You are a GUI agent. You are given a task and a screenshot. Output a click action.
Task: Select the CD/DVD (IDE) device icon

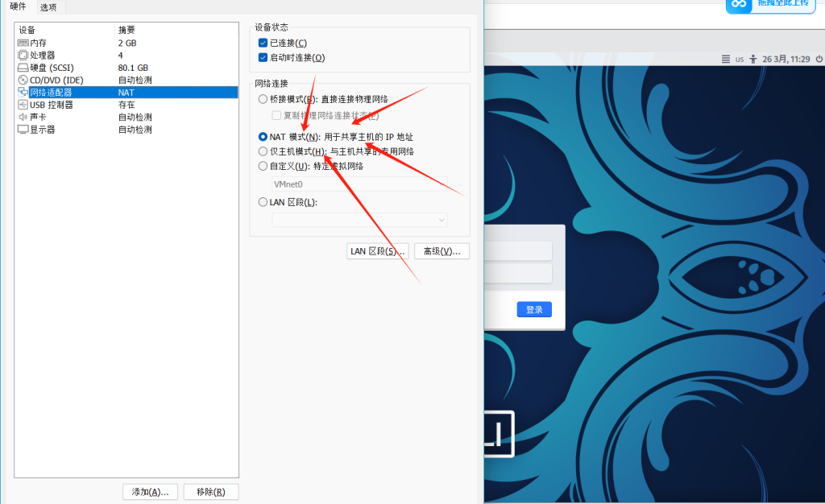tap(23, 80)
